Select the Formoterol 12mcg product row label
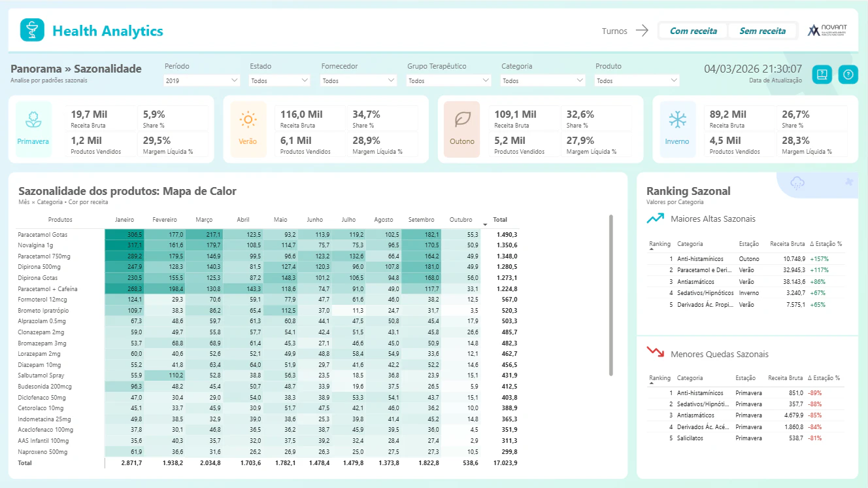 (x=43, y=299)
